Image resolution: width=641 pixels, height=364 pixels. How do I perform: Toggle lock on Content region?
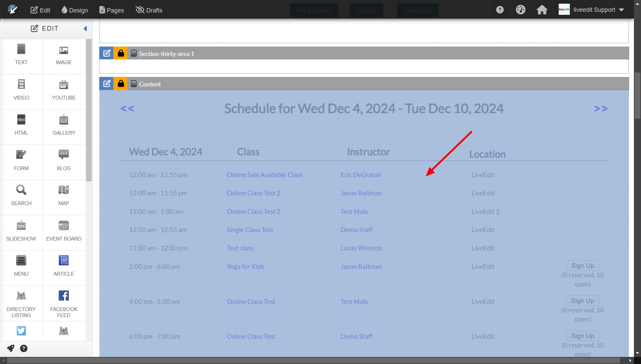[120, 84]
